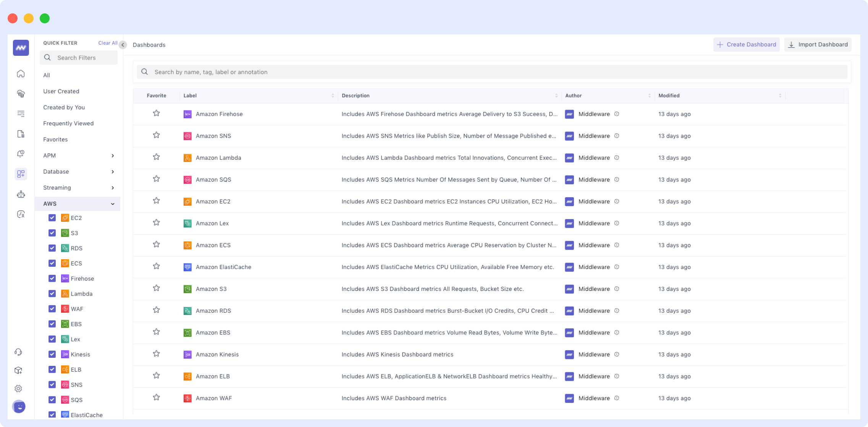Uncheck the ECS filter checkbox
This screenshot has height=427, width=868.
click(52, 263)
